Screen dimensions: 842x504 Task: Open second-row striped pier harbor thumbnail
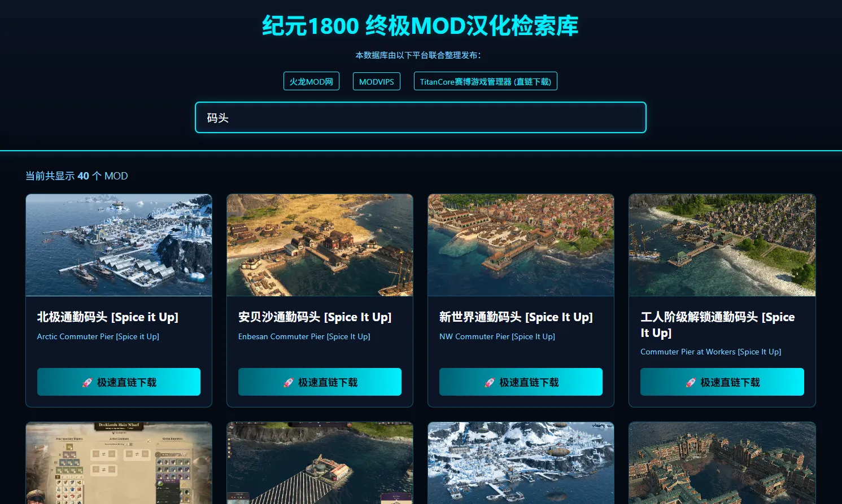(x=320, y=463)
